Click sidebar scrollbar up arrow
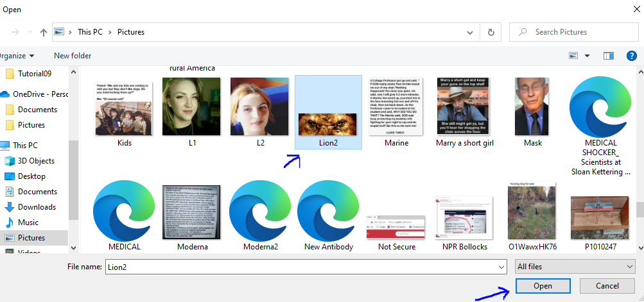The height and width of the screenshot is (302, 644). pos(74,72)
